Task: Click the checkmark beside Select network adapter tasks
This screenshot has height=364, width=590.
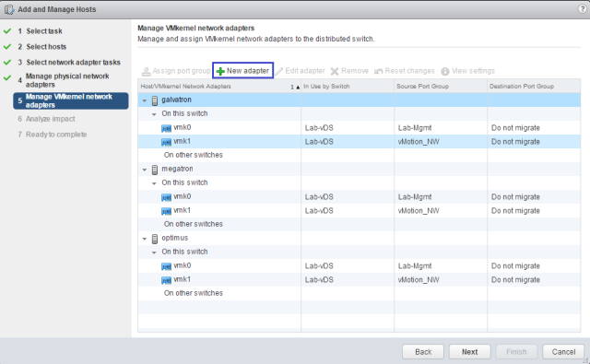Action: [7, 62]
